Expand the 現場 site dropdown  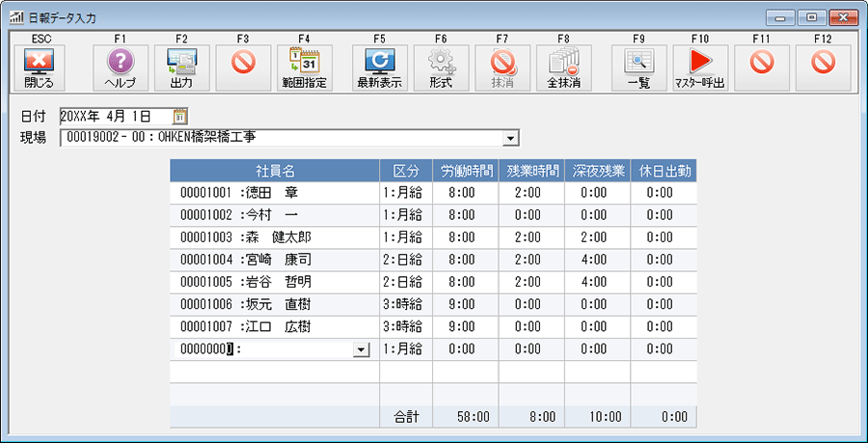511,138
